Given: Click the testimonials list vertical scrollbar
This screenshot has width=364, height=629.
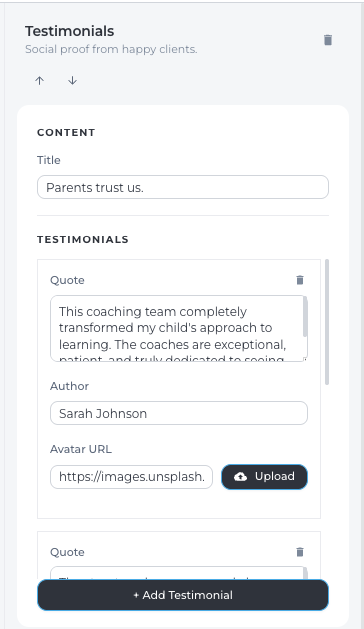Looking at the screenshot, I should 327,322.
